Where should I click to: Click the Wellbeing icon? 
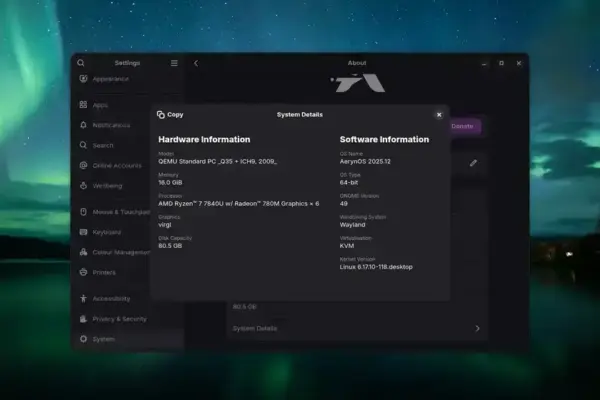click(83, 186)
